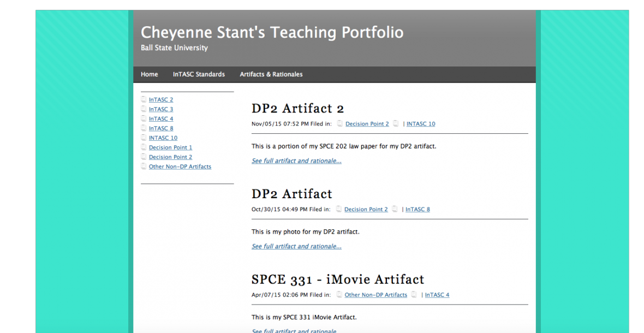Open the SPCE 331 - iMovie Artifact heading
Screen dimensions: 644x333
pos(337,280)
